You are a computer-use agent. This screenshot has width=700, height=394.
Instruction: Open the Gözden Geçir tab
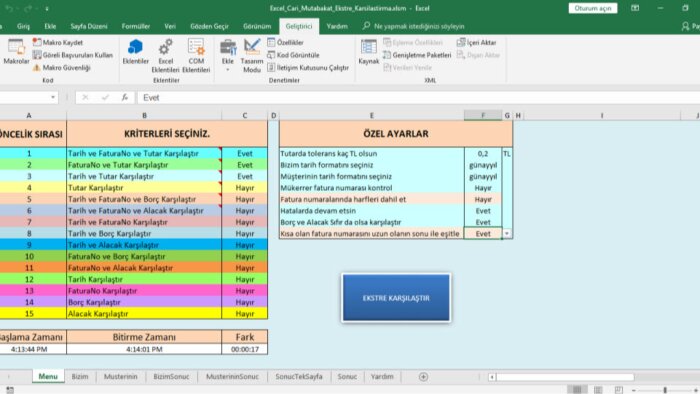click(209, 26)
